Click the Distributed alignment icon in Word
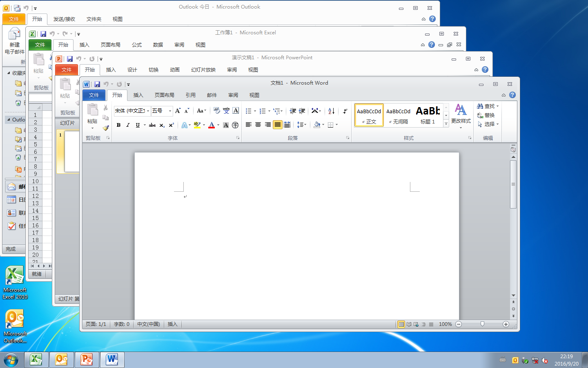Image resolution: width=588 pixels, height=368 pixels. coord(287,125)
